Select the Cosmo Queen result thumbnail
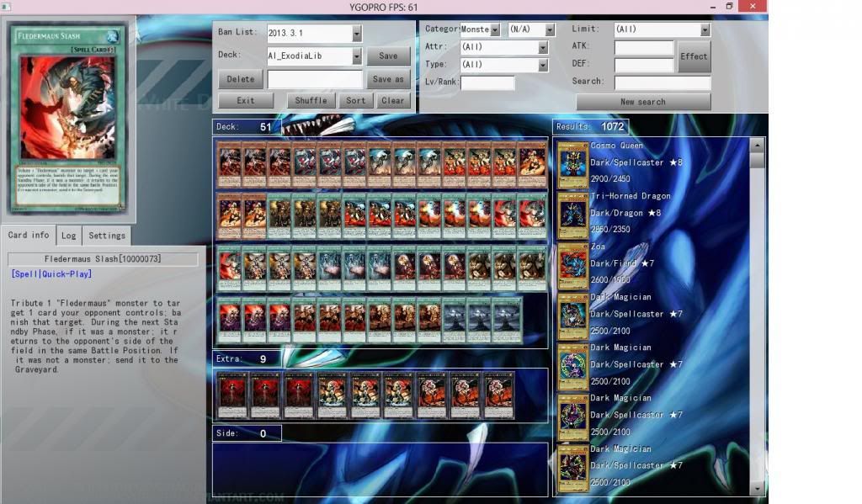 click(572, 164)
